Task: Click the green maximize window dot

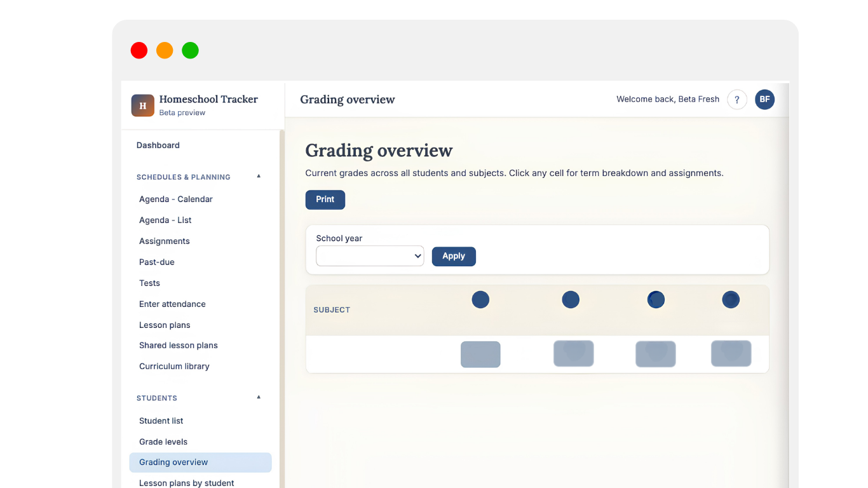Action: [x=190, y=50]
